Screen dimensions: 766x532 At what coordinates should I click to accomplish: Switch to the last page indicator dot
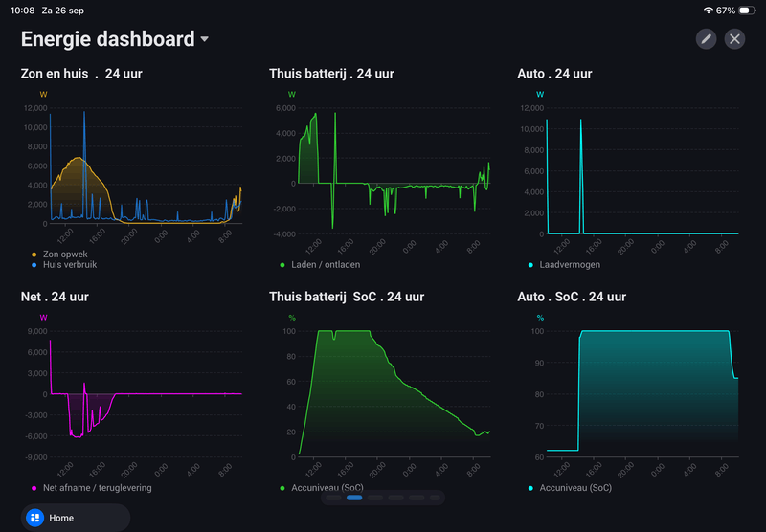(435, 498)
